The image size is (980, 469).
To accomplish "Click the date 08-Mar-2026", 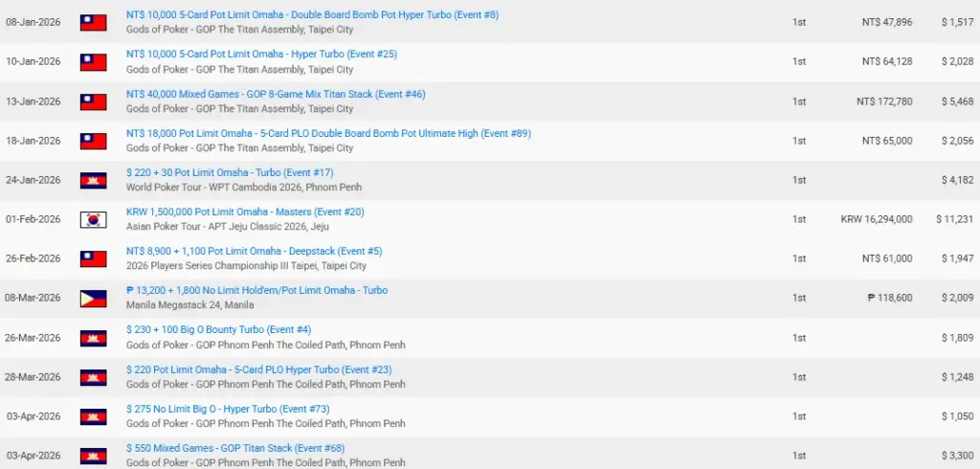I will coord(33,299).
